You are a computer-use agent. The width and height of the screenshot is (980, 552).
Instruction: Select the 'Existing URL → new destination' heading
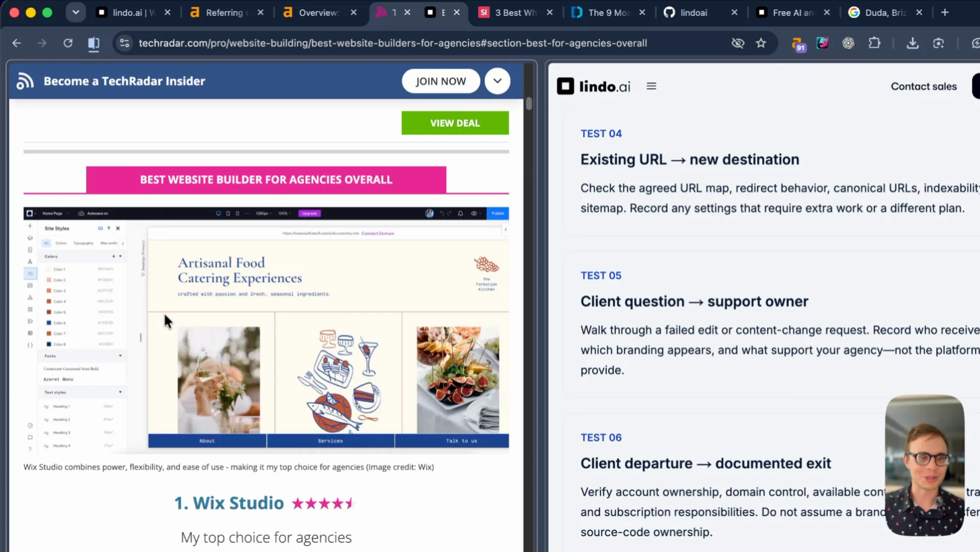690,159
